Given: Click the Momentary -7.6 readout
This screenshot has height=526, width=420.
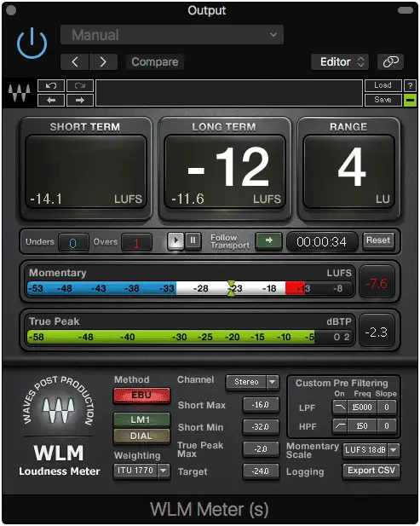Looking at the screenshot, I should click(377, 284).
